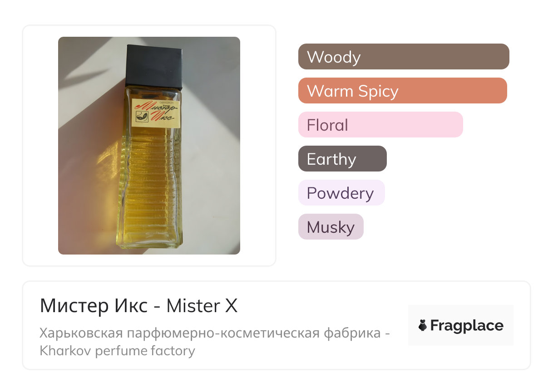Select the Musky accord bar

point(331,227)
